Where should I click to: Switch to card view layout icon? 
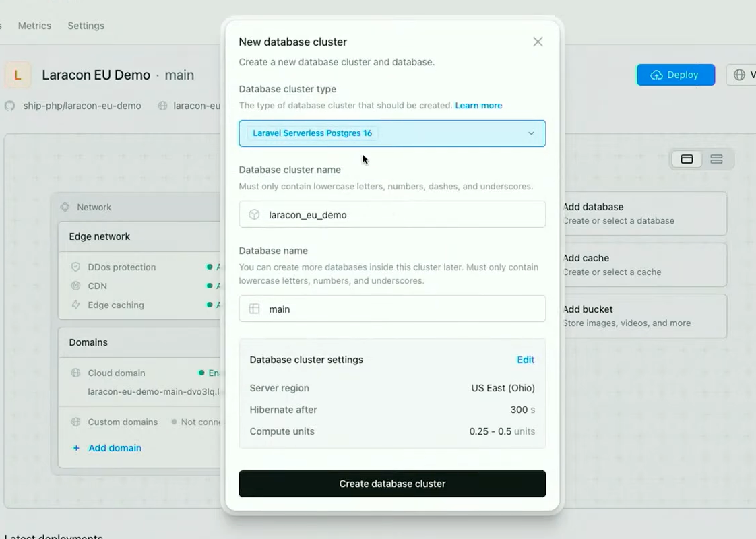(687, 159)
